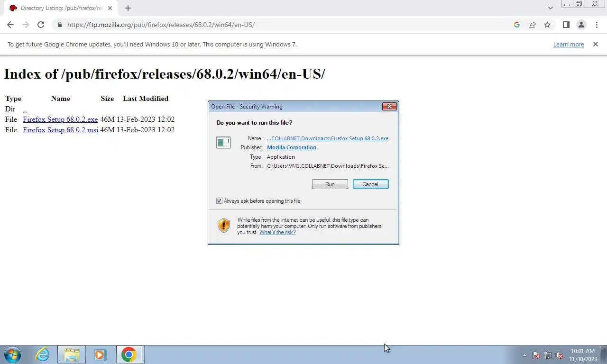Show hidden system tray icons
This screenshot has width=607, height=364.
(524, 355)
